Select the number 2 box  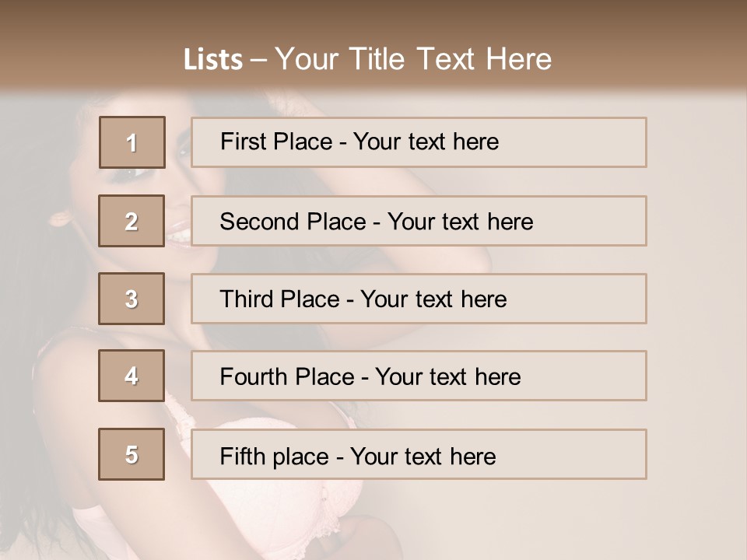[132, 221]
